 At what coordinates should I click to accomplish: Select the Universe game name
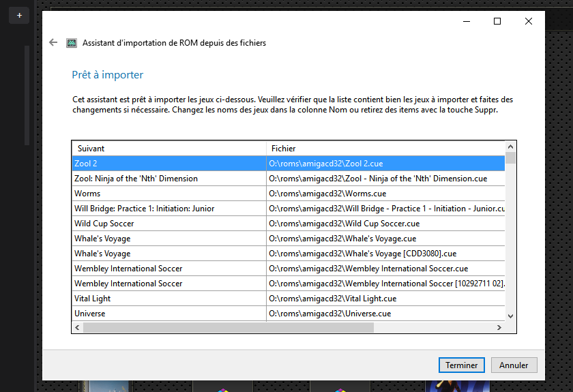pos(169,313)
